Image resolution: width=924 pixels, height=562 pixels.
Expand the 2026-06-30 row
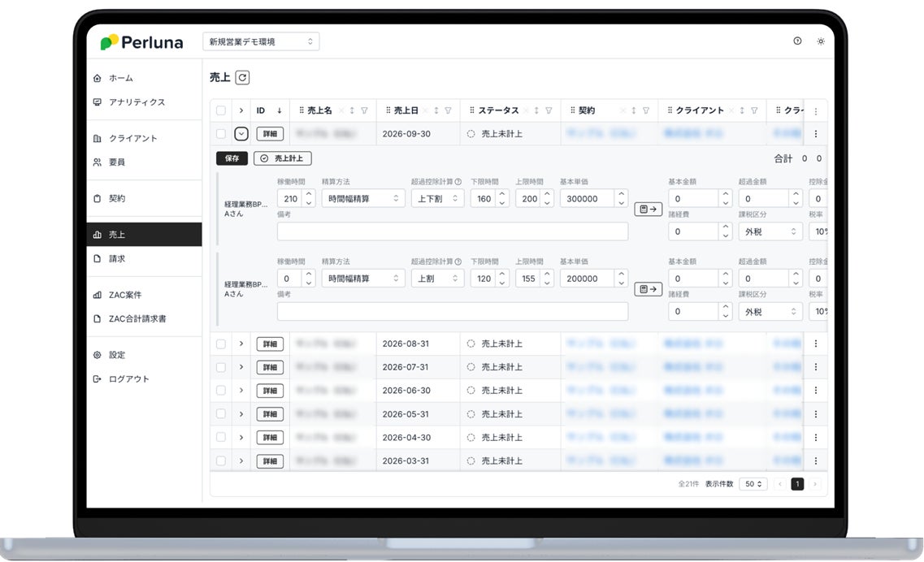click(241, 390)
